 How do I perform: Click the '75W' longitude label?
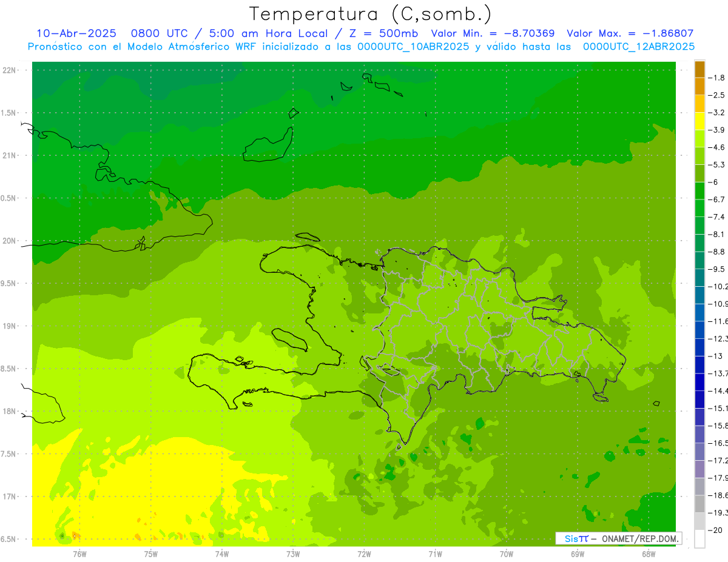click(150, 555)
